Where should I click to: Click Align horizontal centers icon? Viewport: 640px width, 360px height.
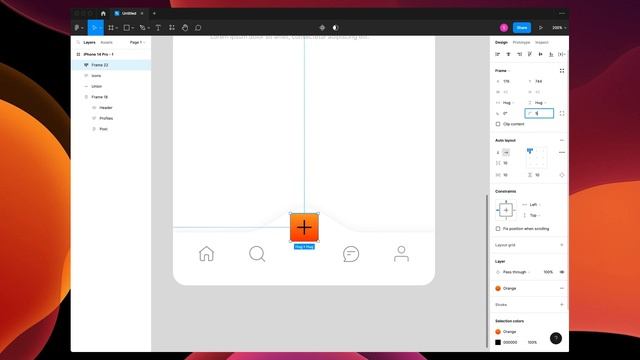[508, 54]
